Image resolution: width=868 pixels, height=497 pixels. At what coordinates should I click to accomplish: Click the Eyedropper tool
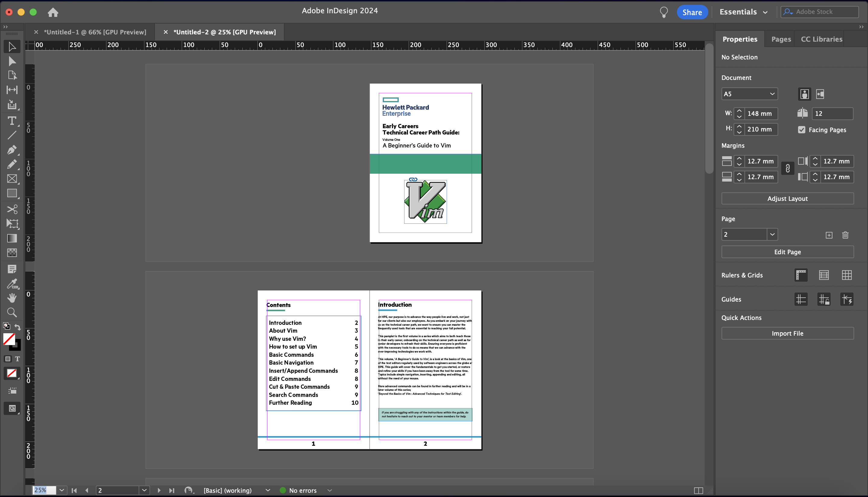point(12,283)
